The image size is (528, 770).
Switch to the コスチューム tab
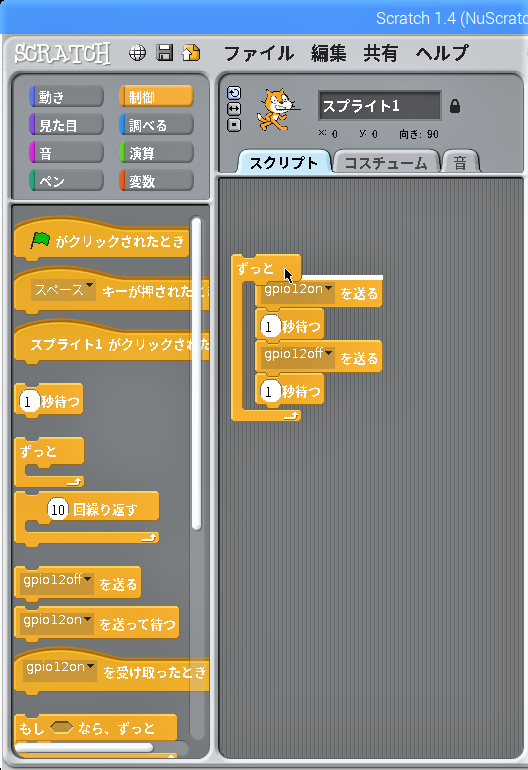point(386,163)
